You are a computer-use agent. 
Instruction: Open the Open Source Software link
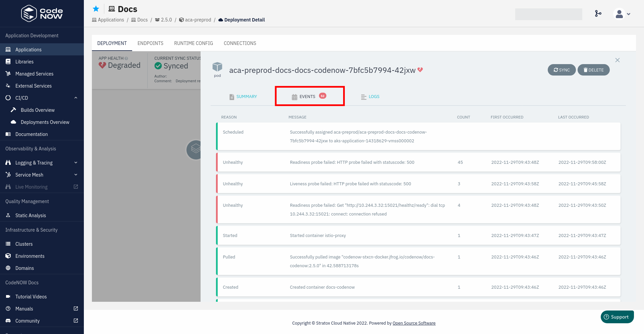coord(414,323)
